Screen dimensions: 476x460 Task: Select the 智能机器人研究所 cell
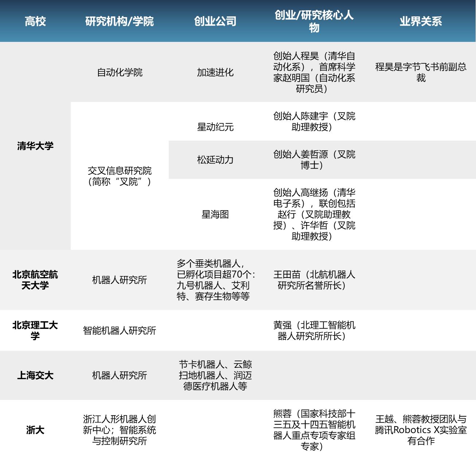click(120, 330)
